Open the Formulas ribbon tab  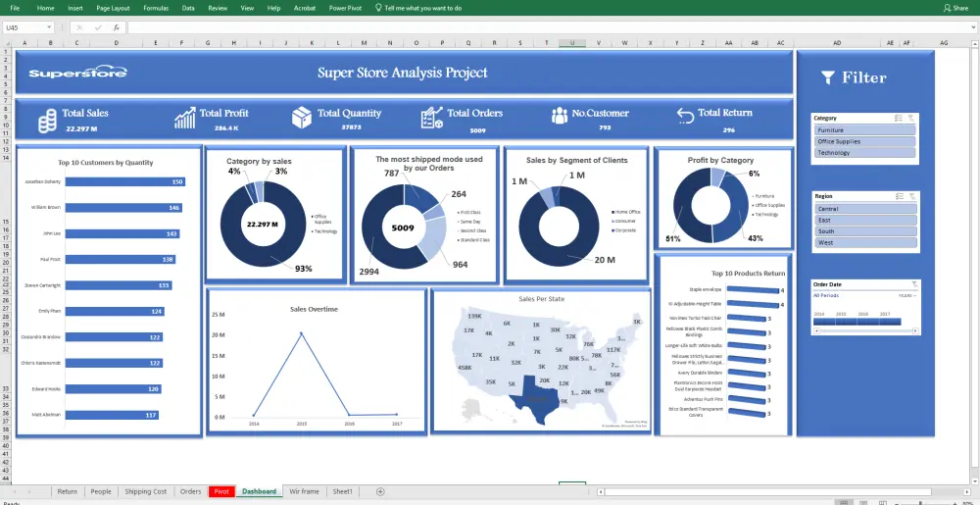tap(156, 8)
